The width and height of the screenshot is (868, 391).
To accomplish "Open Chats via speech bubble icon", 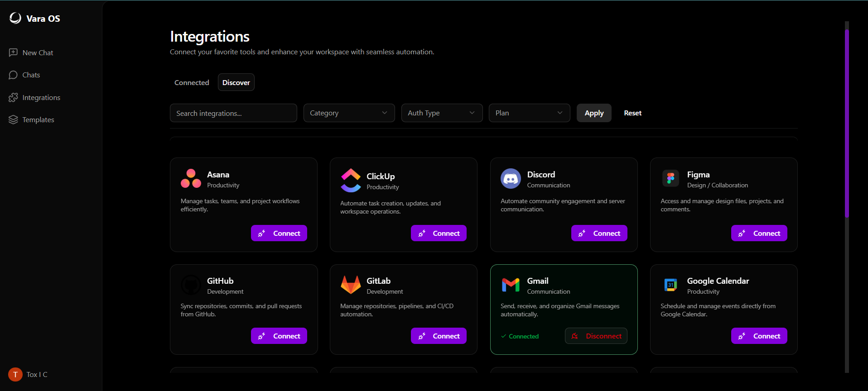I will pyautogui.click(x=13, y=75).
